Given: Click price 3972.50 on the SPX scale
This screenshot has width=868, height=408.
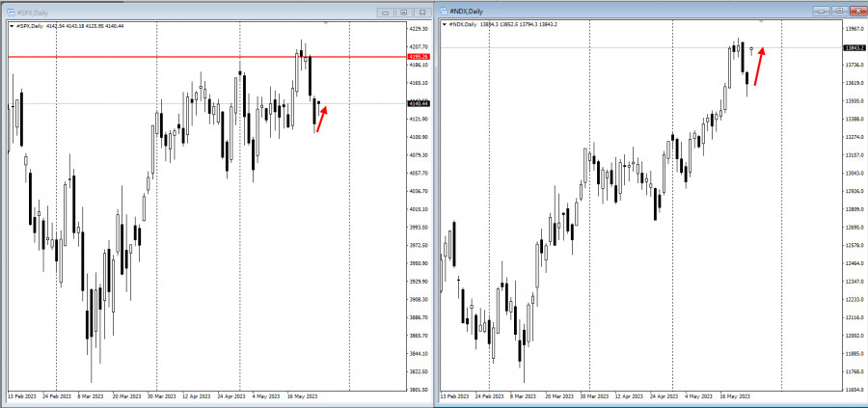Looking at the screenshot, I should [420, 245].
